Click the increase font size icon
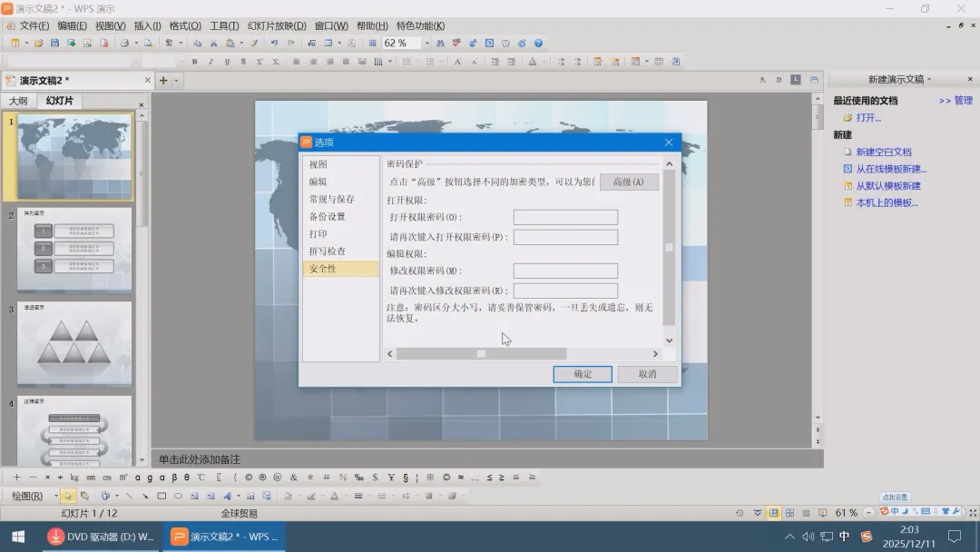This screenshot has height=552, width=980. pyautogui.click(x=458, y=61)
